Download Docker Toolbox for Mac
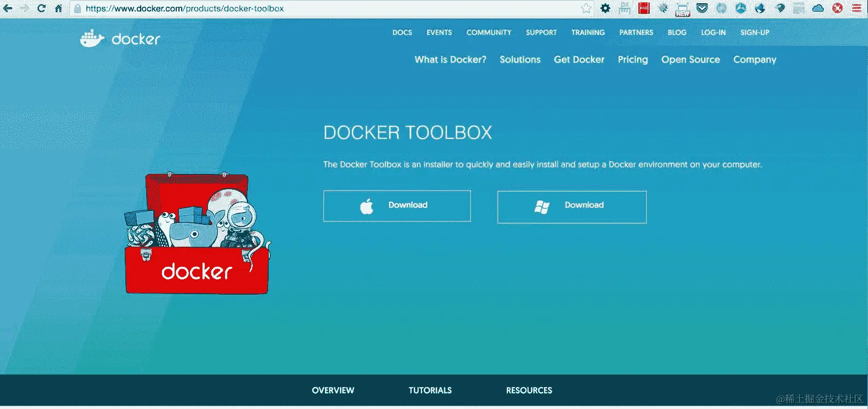Viewport: 868px width, 409px height. coord(397,206)
